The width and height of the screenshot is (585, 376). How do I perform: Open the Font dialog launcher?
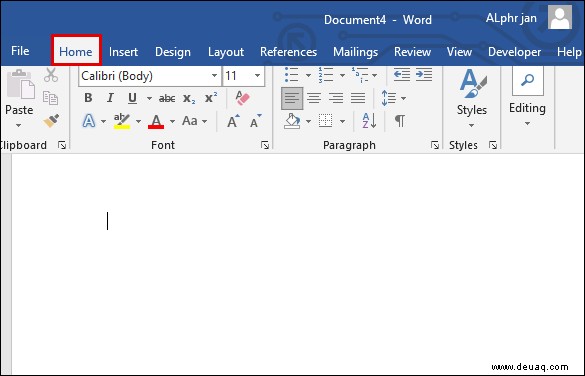coord(265,145)
